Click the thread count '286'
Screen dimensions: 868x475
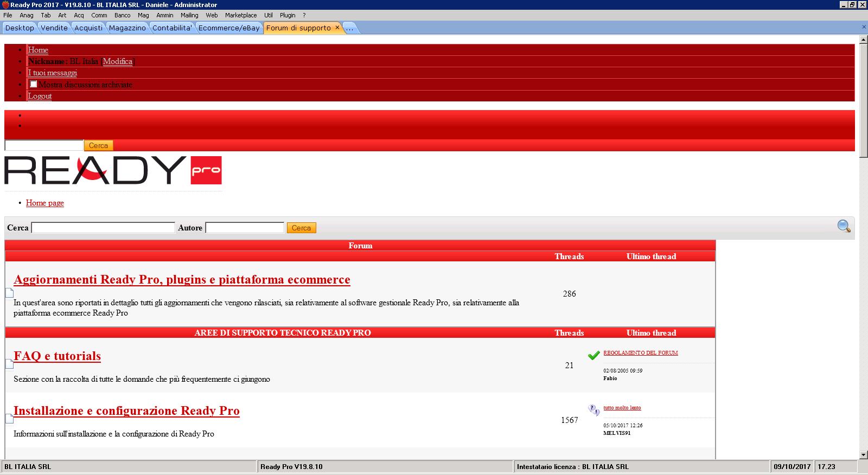pos(569,294)
